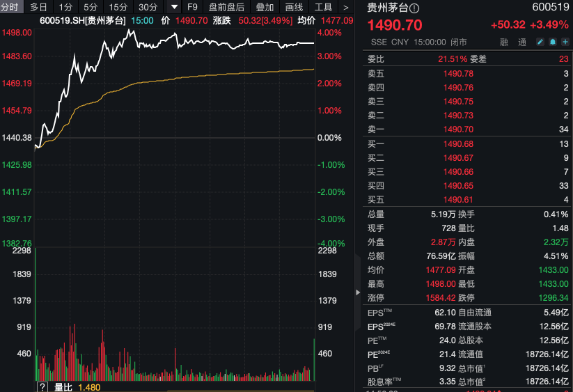
Task: Click the 贵州茅台 stock name in the header
Action: pyautogui.click(x=387, y=8)
